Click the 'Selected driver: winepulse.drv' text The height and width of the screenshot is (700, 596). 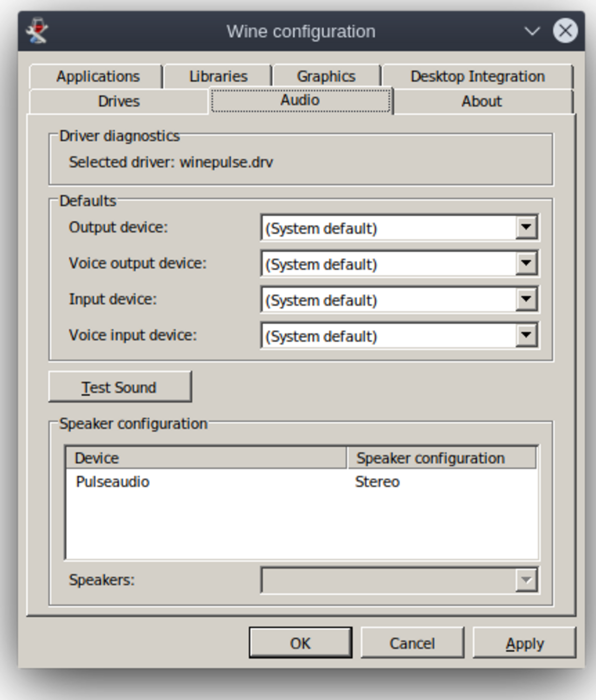point(171,162)
